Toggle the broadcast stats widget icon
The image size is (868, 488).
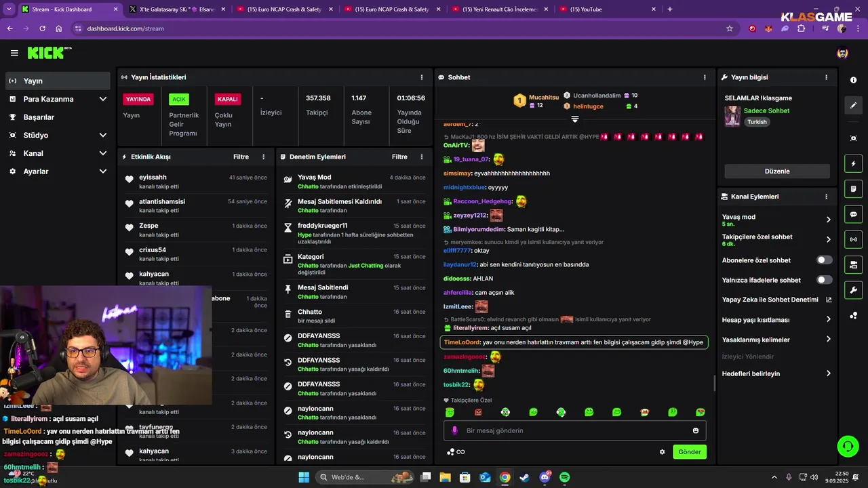853,239
